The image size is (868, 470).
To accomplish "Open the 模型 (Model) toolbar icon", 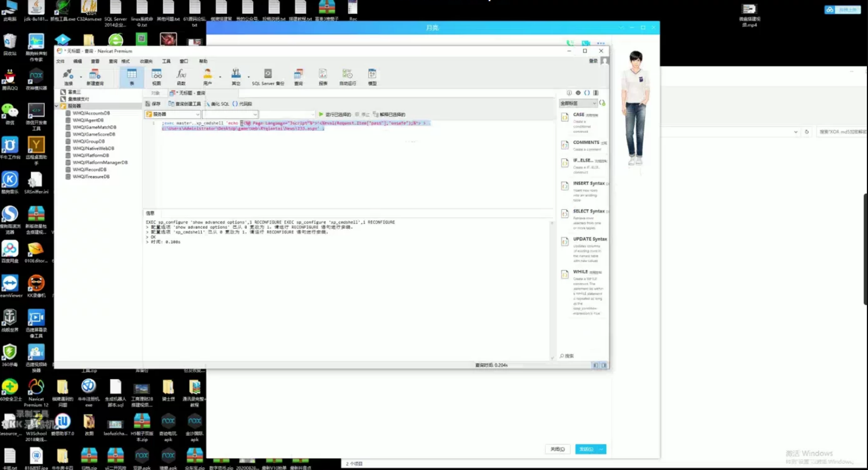I will click(x=372, y=77).
